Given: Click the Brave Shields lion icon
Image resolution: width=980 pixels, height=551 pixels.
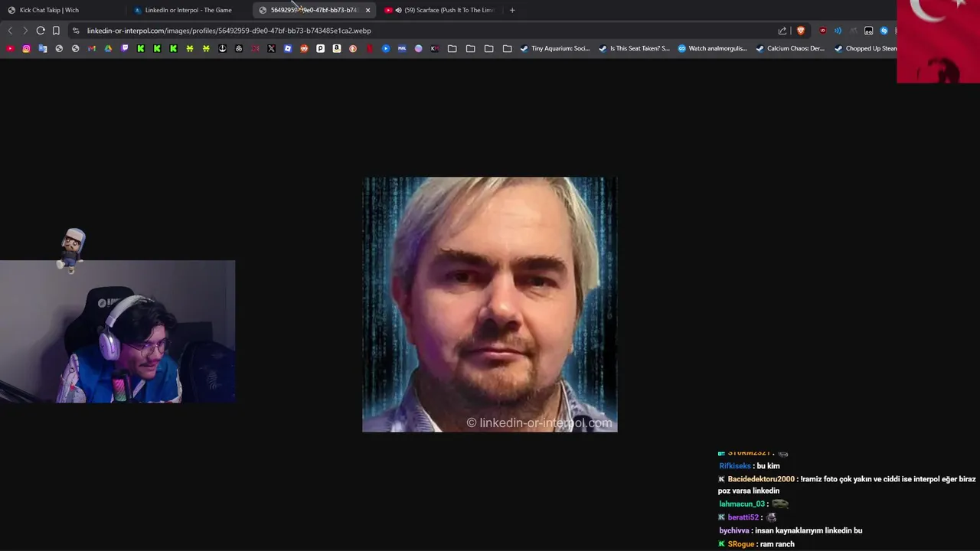Looking at the screenshot, I should click(801, 31).
